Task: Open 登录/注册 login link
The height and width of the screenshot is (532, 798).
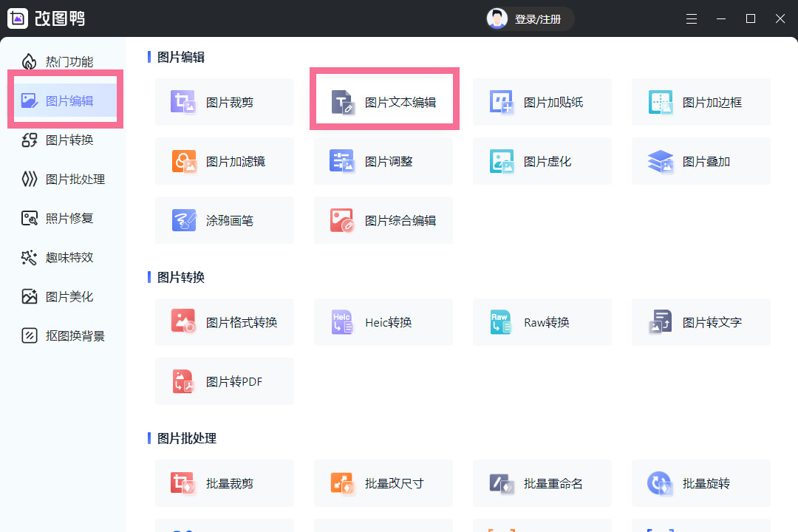Action: coord(537,19)
